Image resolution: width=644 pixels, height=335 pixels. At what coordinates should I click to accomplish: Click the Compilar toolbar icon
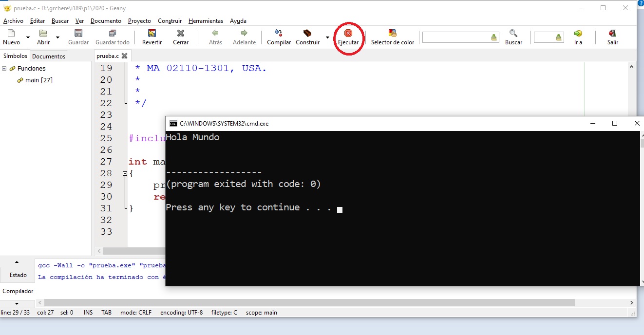click(279, 33)
